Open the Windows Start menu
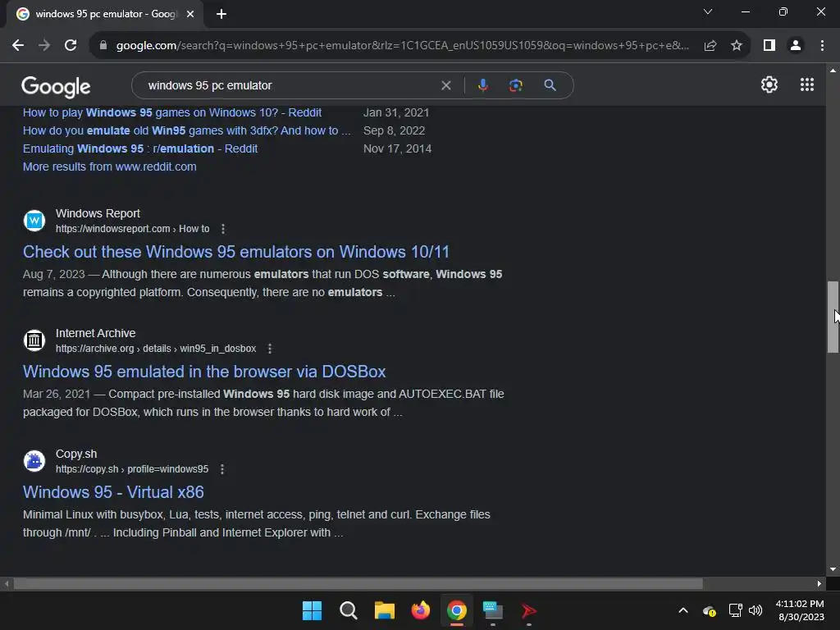The height and width of the screenshot is (630, 840). 312,610
